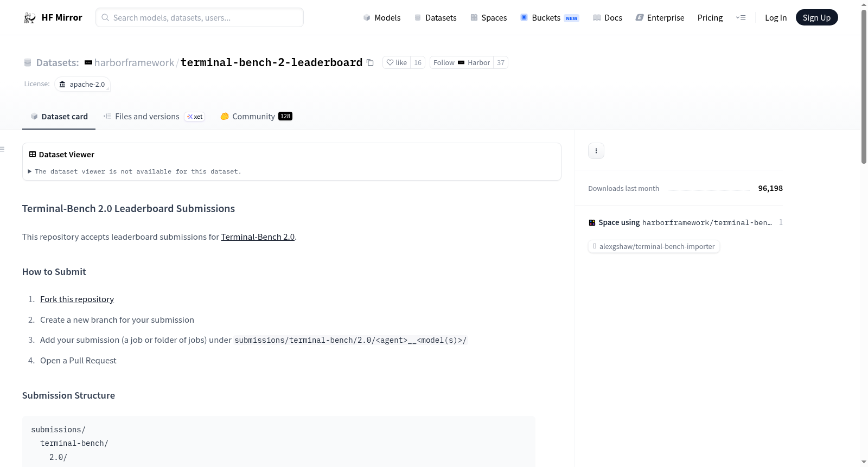Click the Sign Up button
Viewport: 868px width, 467px height.
click(x=816, y=18)
